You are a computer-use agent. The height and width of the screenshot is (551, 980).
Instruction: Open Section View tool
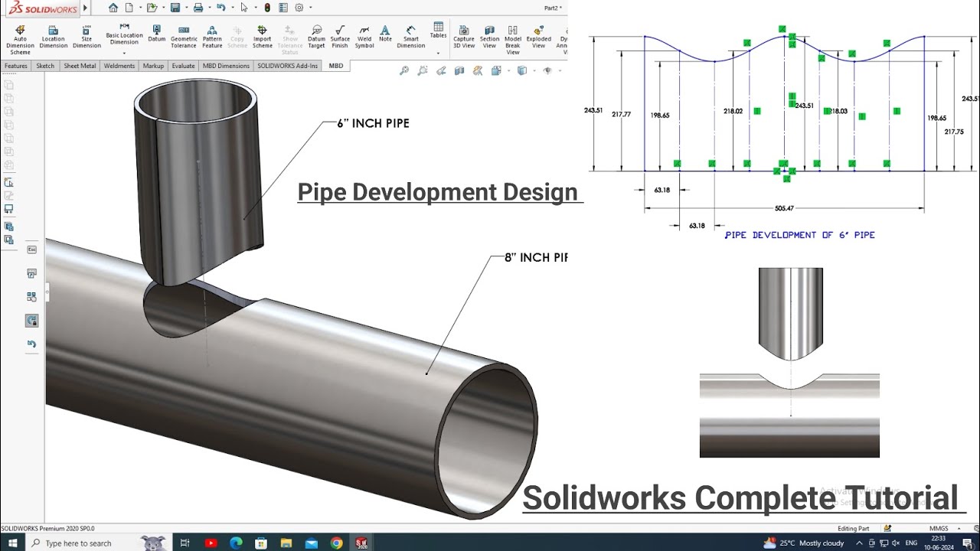[489, 37]
